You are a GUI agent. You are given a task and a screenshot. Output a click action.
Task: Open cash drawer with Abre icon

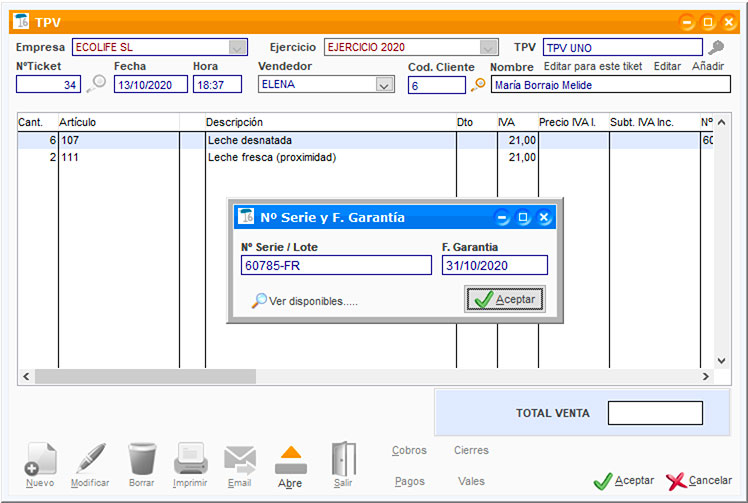291,460
